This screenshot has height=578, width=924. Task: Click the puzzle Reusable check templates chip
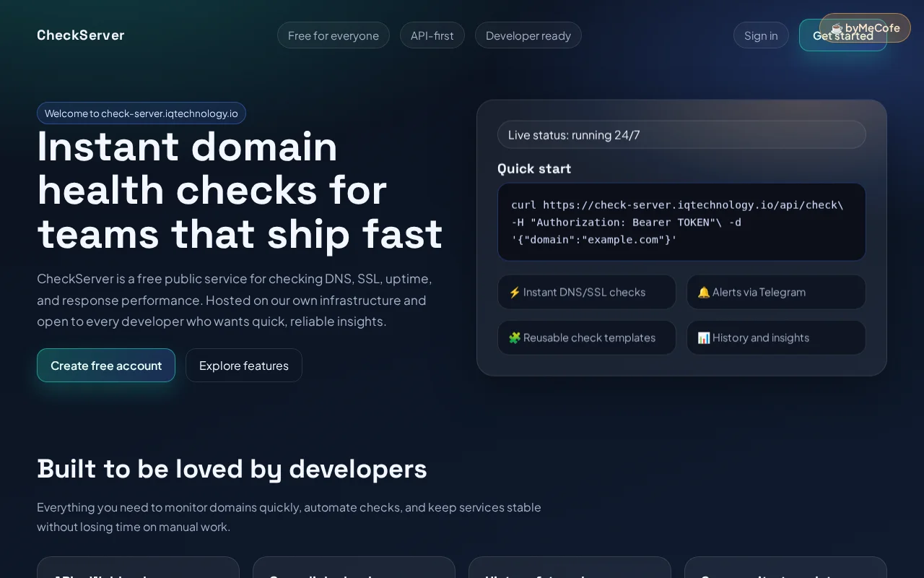point(587,337)
